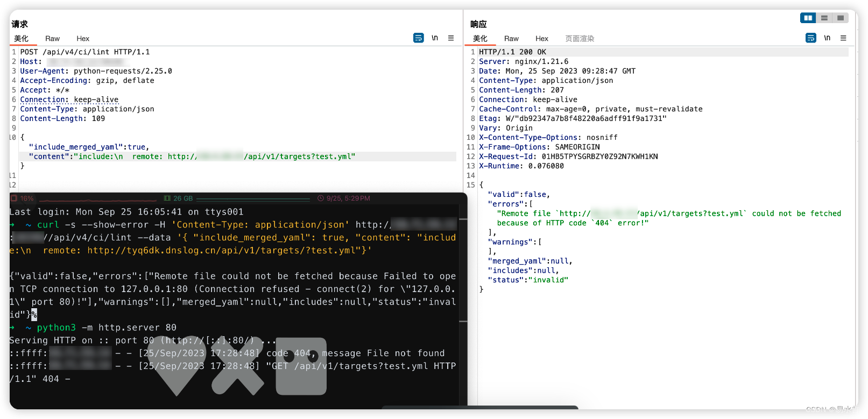Click the terminal clock 9/25, 5:29 PM

pos(344,198)
